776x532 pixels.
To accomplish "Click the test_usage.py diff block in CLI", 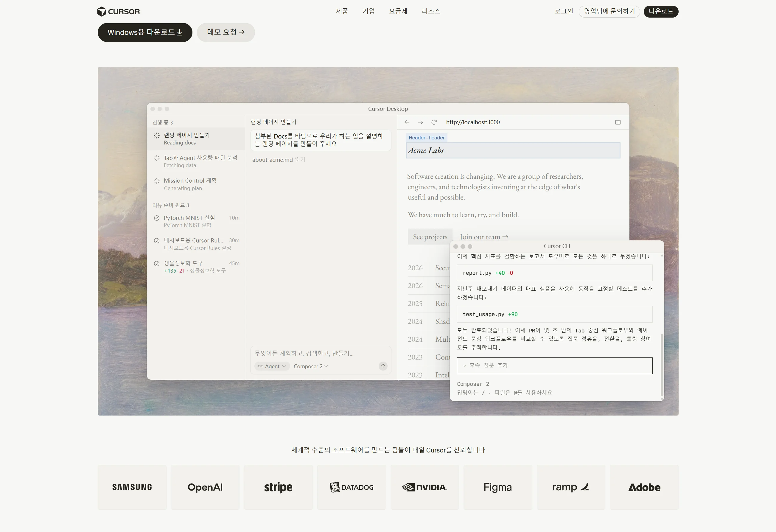I will tap(555, 314).
